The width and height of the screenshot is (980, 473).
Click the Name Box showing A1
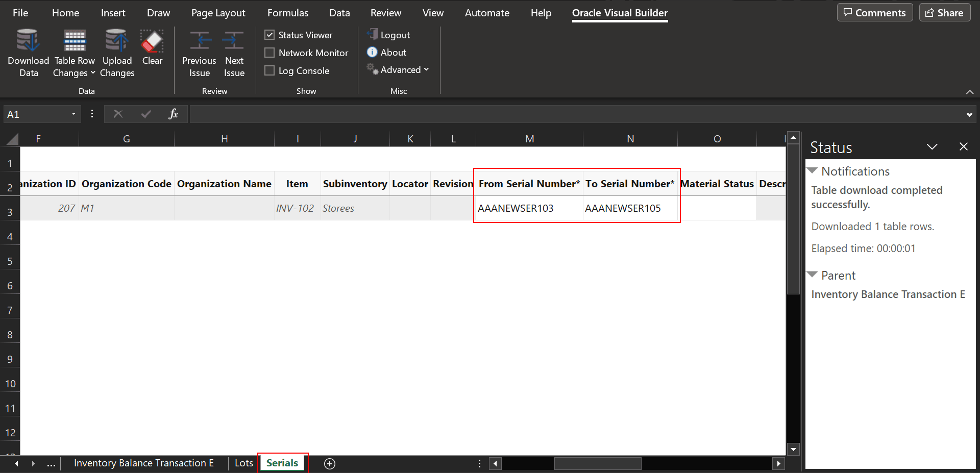36,114
